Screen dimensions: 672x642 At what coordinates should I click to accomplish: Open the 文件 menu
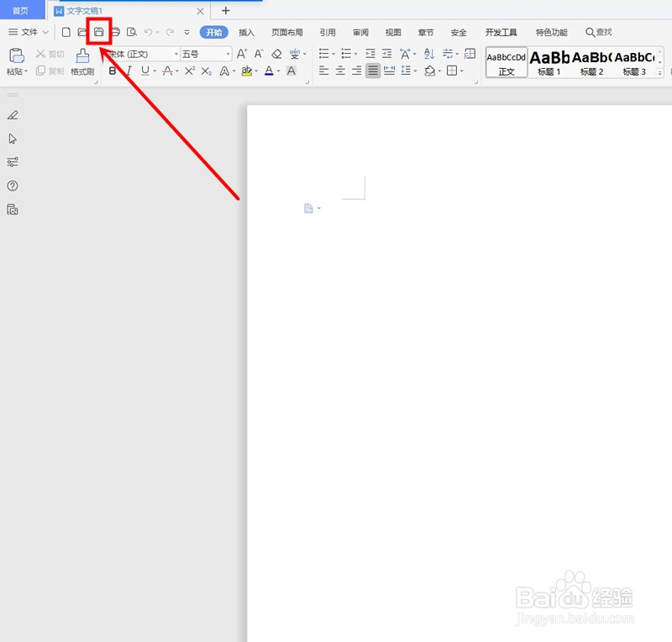[29, 32]
